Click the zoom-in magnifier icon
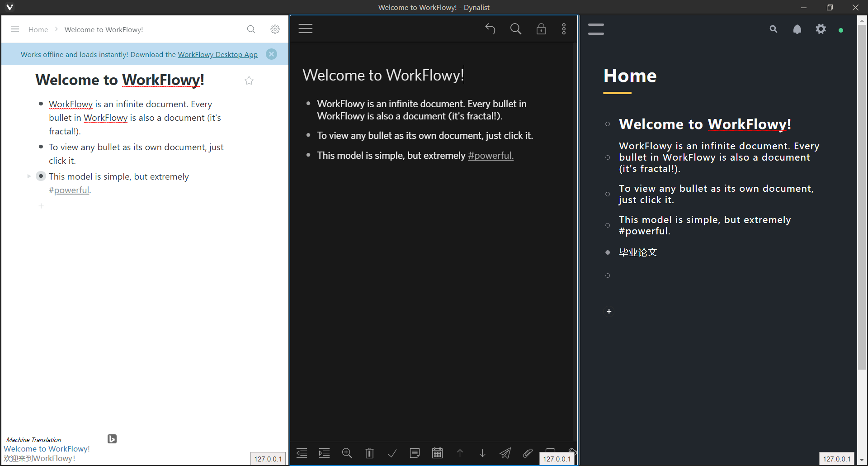Image resolution: width=868 pixels, height=466 pixels. coord(347,453)
